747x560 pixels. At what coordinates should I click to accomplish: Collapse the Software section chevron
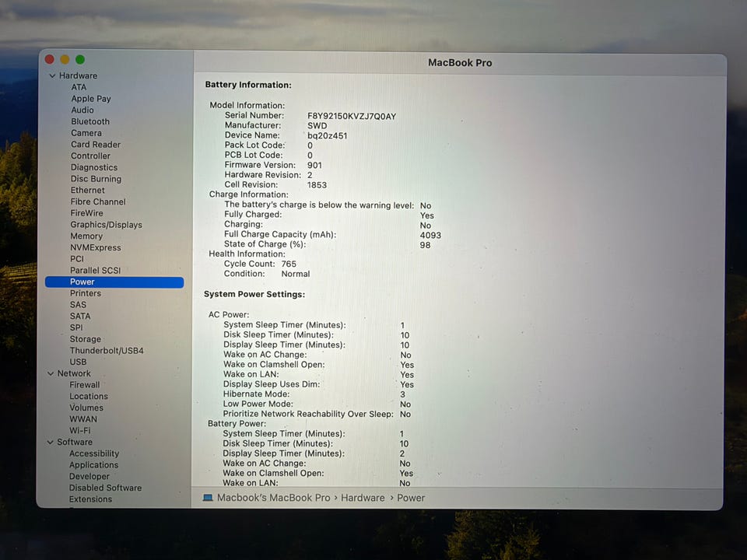coord(50,443)
